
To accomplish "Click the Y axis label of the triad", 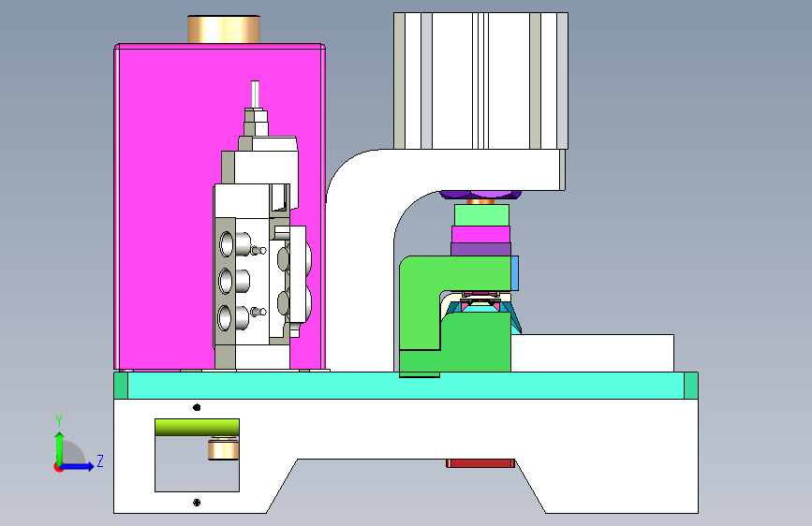I will (59, 421).
